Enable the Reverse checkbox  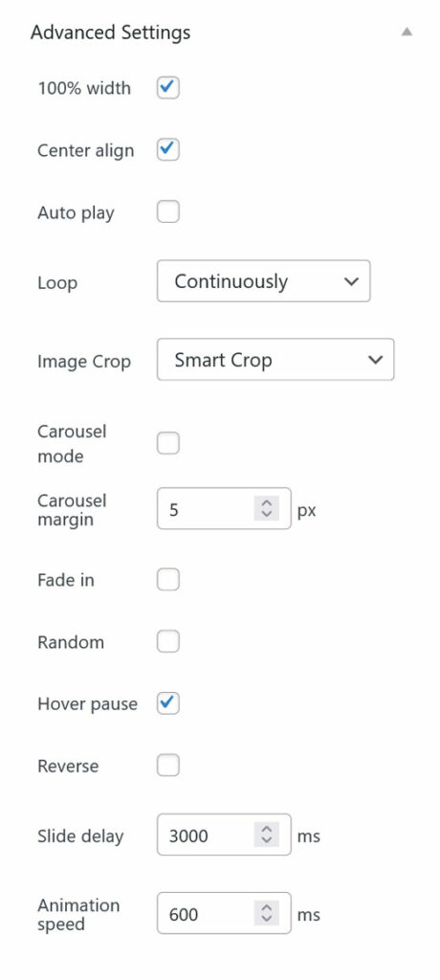(x=168, y=766)
